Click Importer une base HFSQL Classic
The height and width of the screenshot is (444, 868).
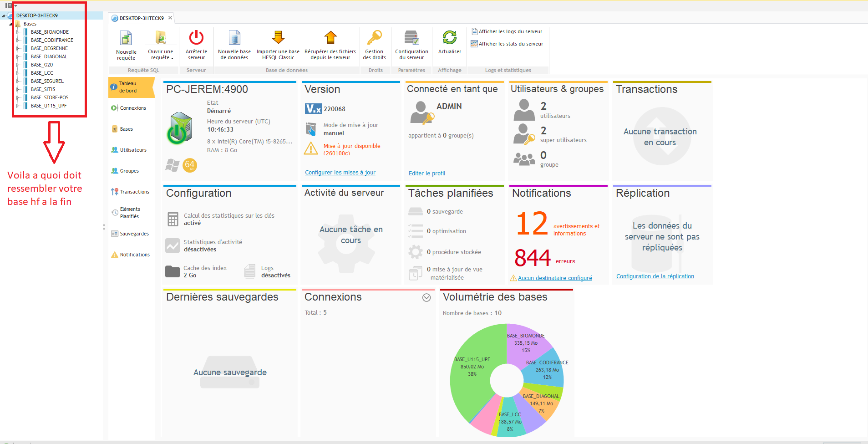pos(278,38)
